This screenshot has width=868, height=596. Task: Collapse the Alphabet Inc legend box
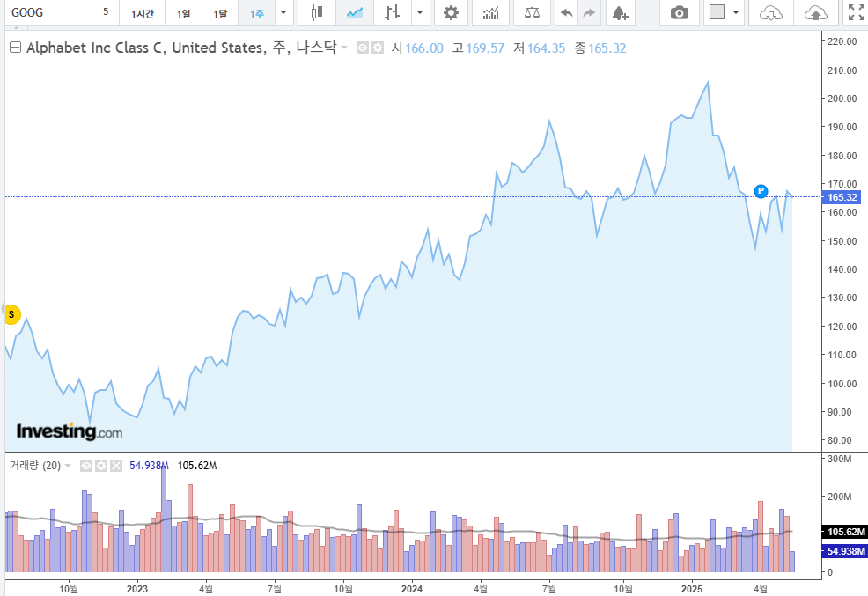click(16, 48)
